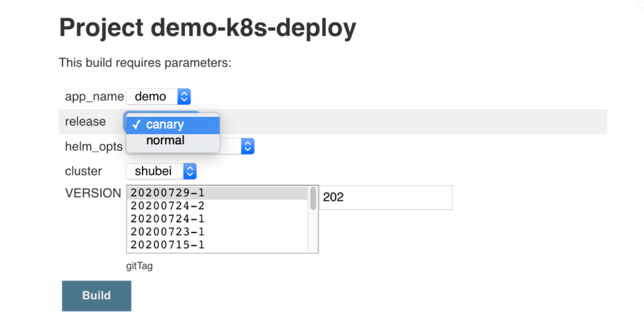Viewport: 644px width, 326px height.
Task: Click the app_name parameter label
Action: 94,97
